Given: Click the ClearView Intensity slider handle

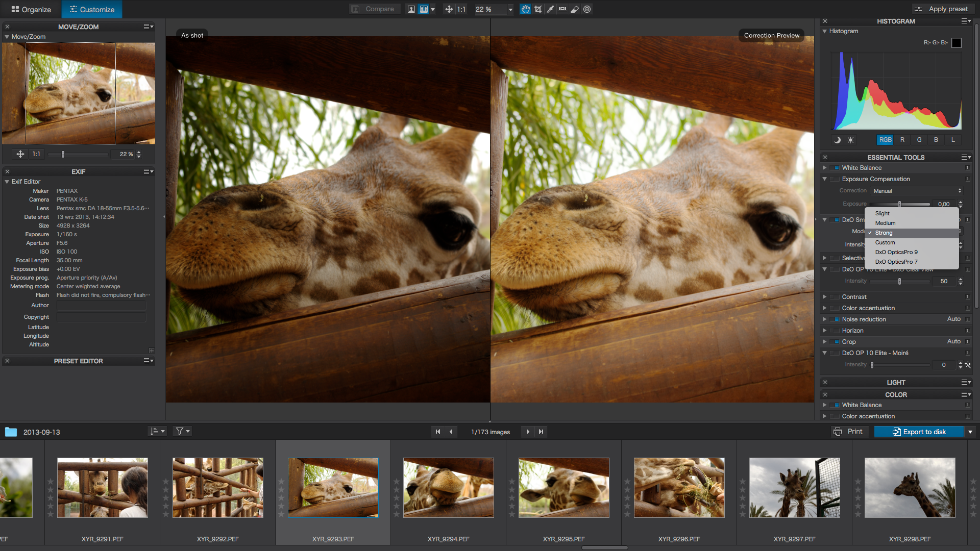Looking at the screenshot, I should (x=899, y=281).
